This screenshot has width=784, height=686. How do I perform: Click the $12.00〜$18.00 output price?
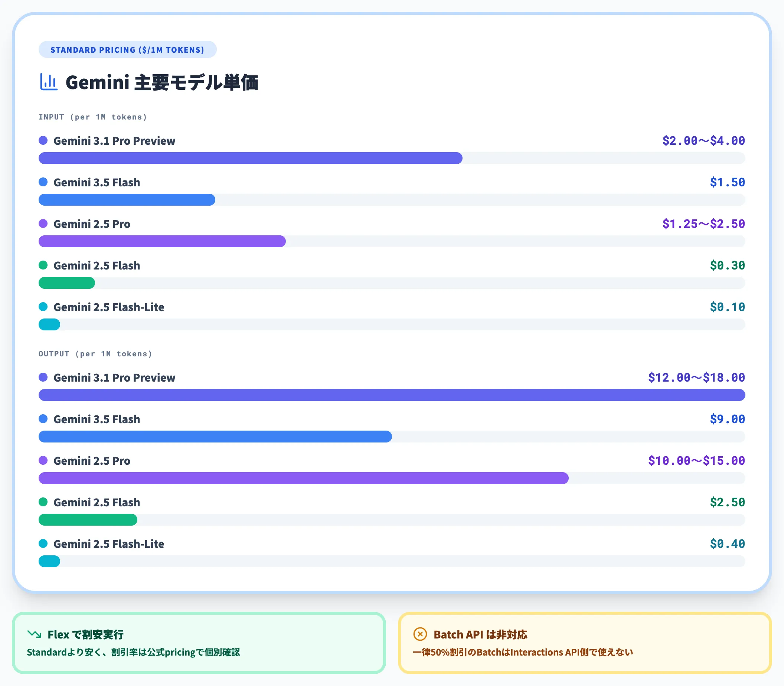696,378
